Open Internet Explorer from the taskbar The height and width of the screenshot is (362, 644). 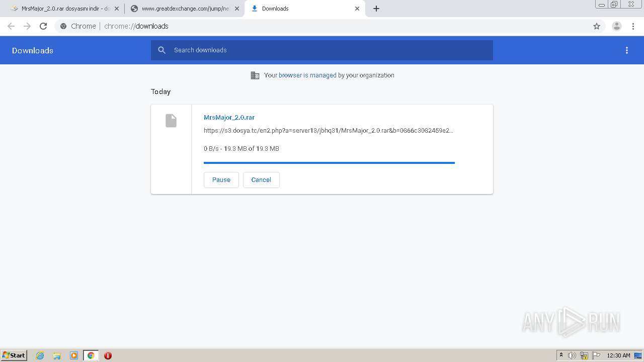point(40,355)
